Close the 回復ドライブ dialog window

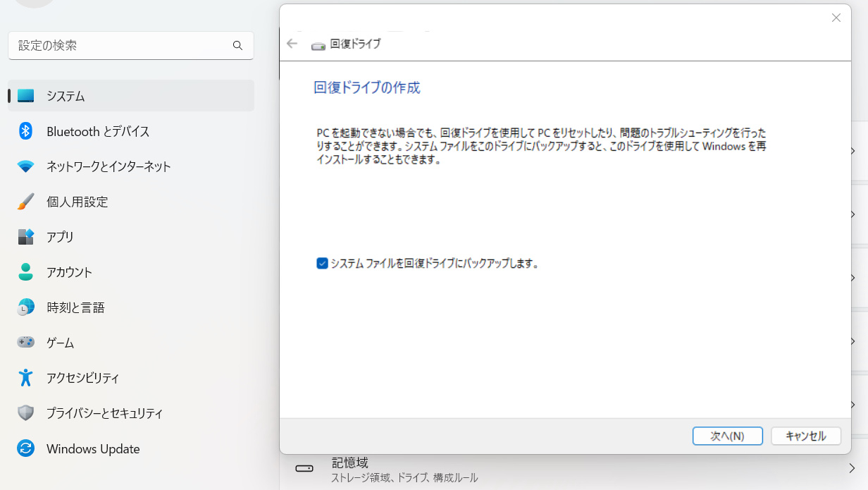[x=836, y=18]
